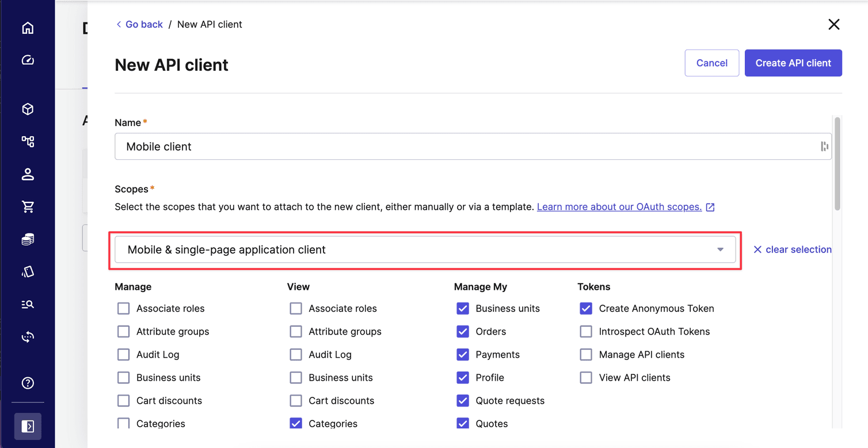Enable Introspect OAuth Tokens scope
Viewport: 868px width, 448px height.
click(x=586, y=331)
